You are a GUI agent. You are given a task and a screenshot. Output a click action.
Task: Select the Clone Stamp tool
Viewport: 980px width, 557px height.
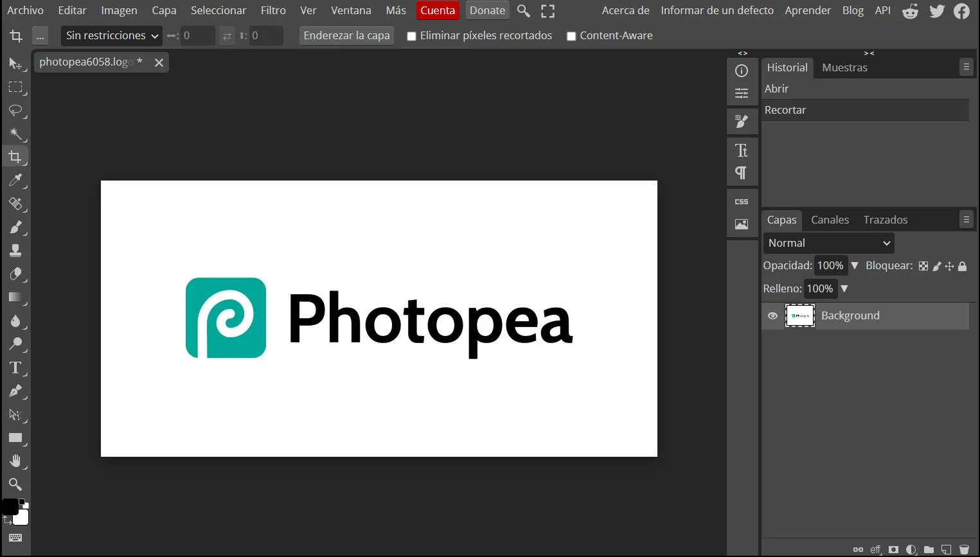pos(16,251)
